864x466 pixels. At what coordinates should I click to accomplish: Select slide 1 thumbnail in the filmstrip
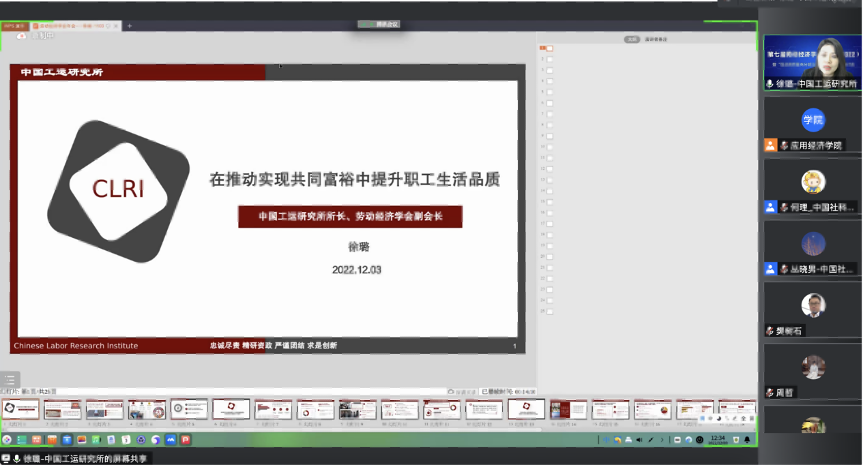coord(20,410)
